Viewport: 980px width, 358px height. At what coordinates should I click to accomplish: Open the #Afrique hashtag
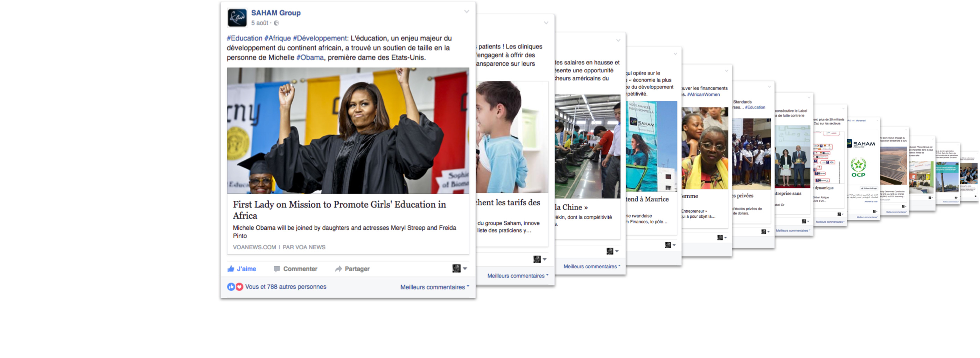[277, 38]
